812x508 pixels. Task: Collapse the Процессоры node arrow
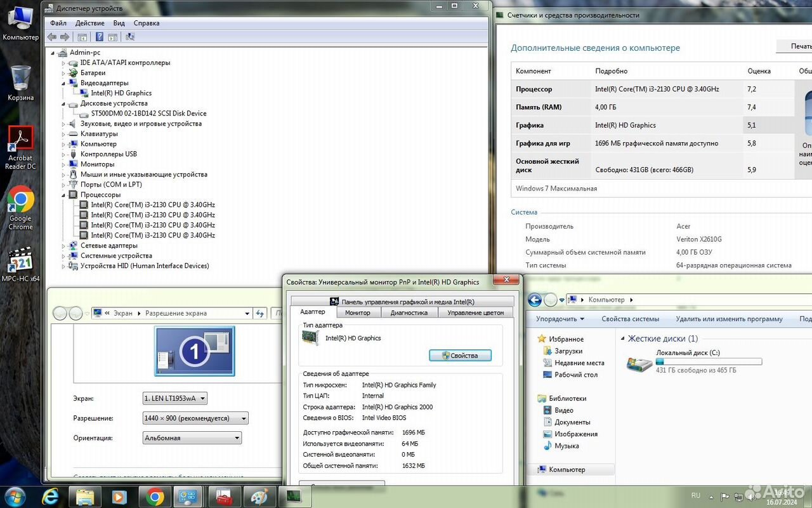63,195
